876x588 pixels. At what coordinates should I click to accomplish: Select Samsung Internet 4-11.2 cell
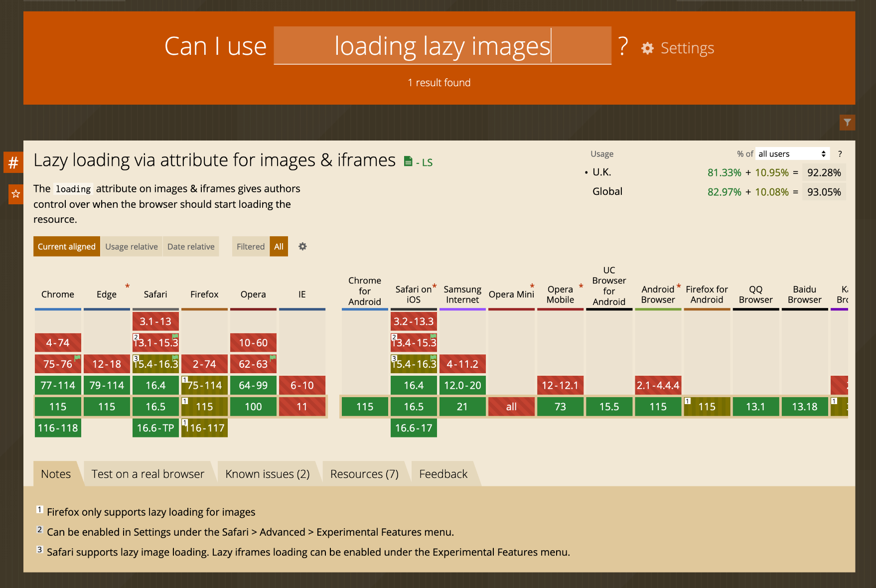click(462, 364)
